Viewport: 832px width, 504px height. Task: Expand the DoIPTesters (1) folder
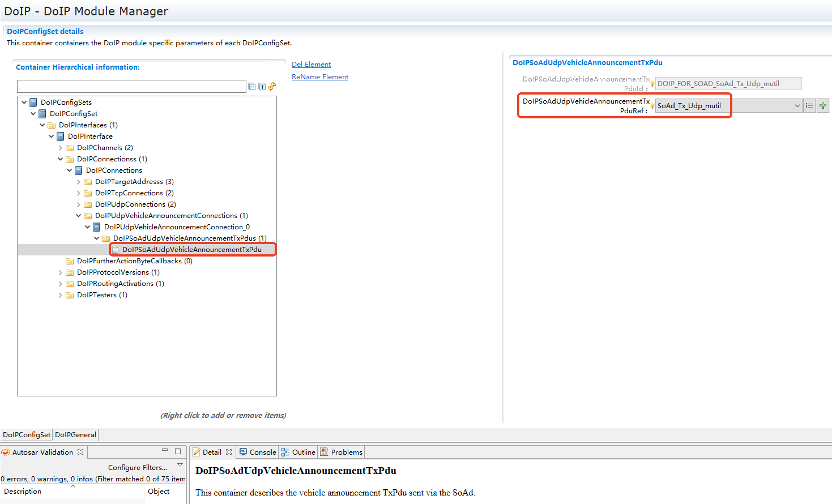(61, 295)
